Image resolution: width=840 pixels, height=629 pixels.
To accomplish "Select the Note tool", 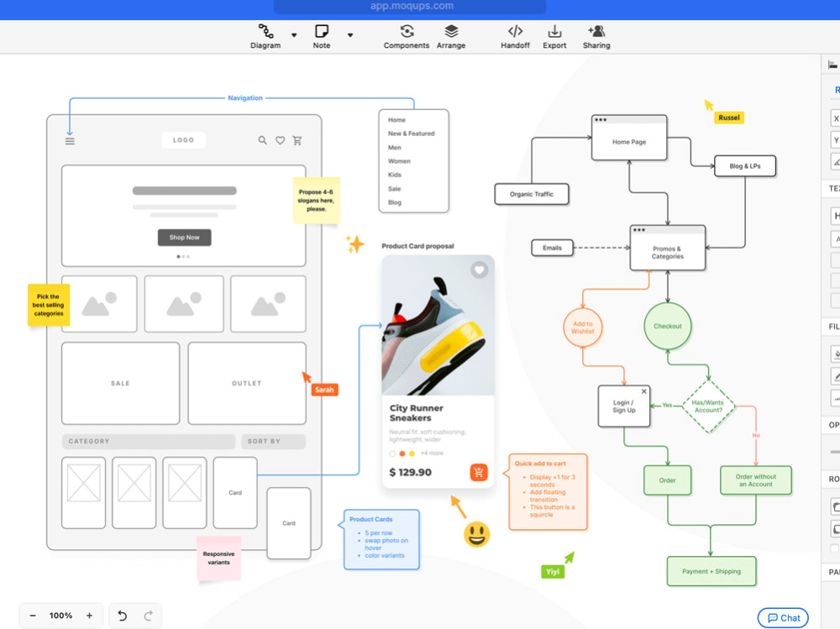I will pyautogui.click(x=322, y=36).
